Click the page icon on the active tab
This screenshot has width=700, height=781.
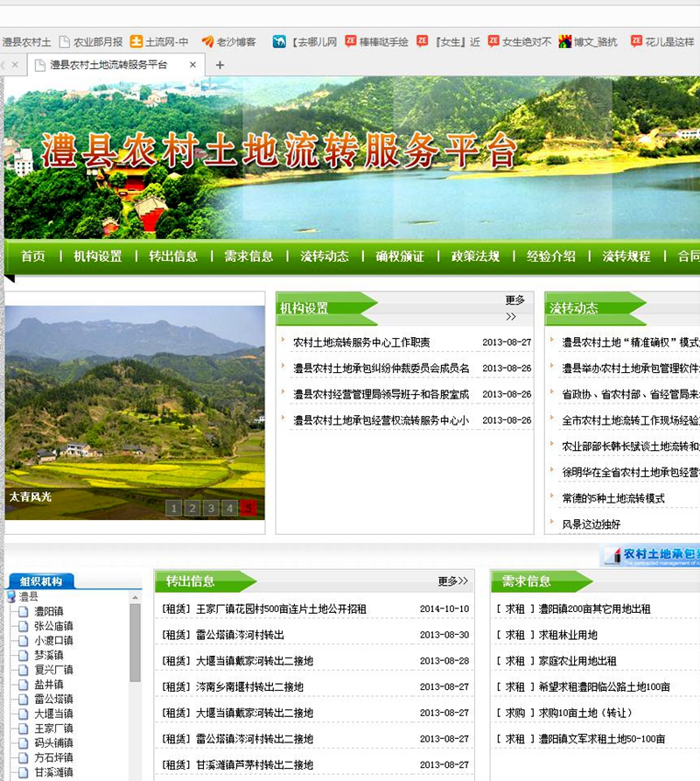(40, 65)
